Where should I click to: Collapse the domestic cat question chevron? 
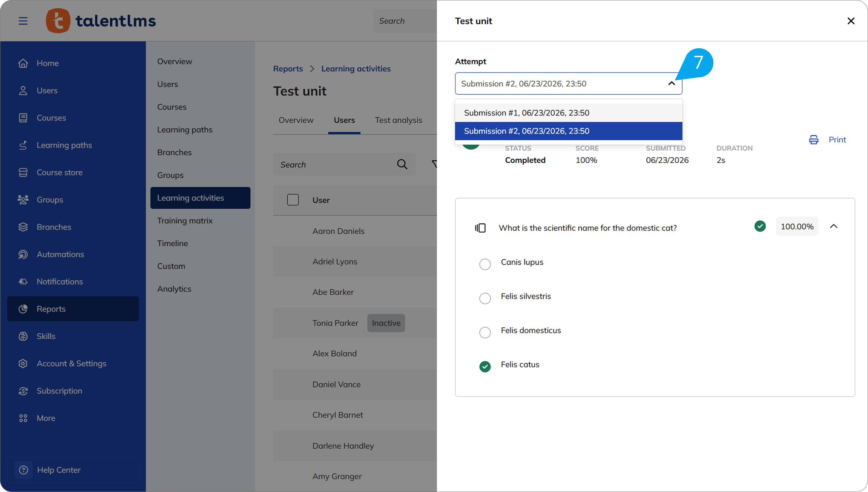coord(834,226)
